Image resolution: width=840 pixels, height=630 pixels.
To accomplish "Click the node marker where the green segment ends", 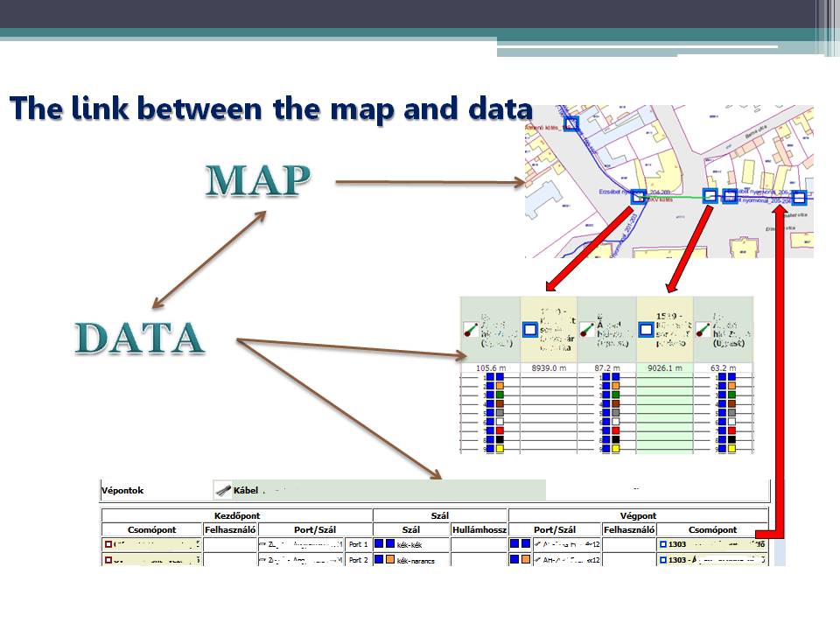I will coord(710,195).
